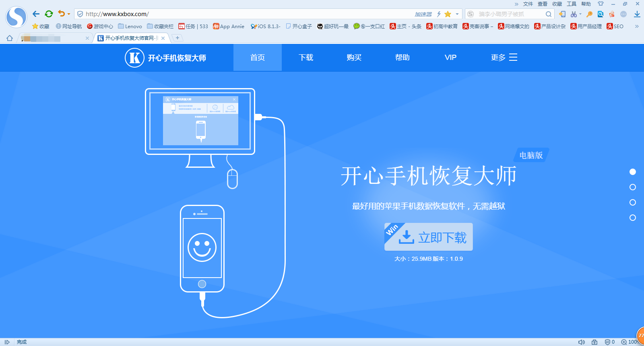644x346 pixels.
Task: Open the screenshot tool dropdown arrow
Action: [x=580, y=14]
